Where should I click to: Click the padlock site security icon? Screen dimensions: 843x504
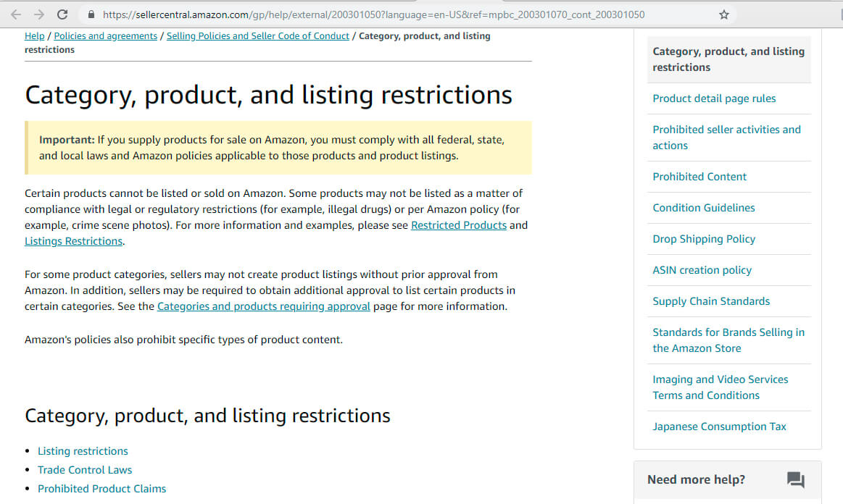click(91, 14)
